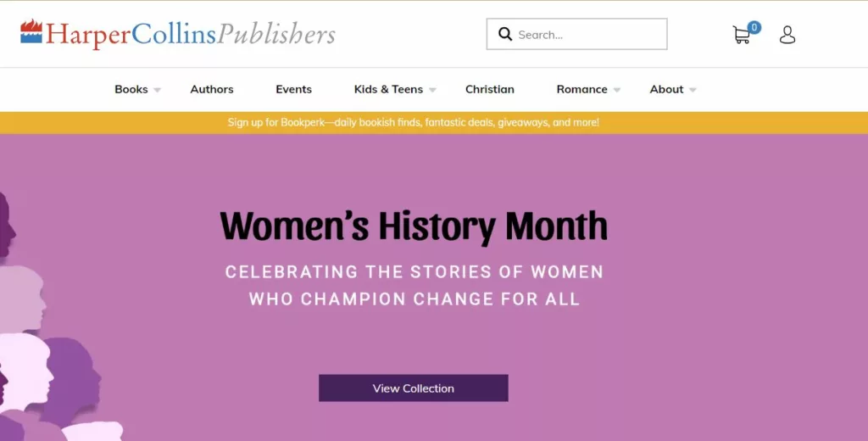Viewport: 868px width, 441px height.
Task: Open the shopping cart icon
Action: (x=741, y=36)
